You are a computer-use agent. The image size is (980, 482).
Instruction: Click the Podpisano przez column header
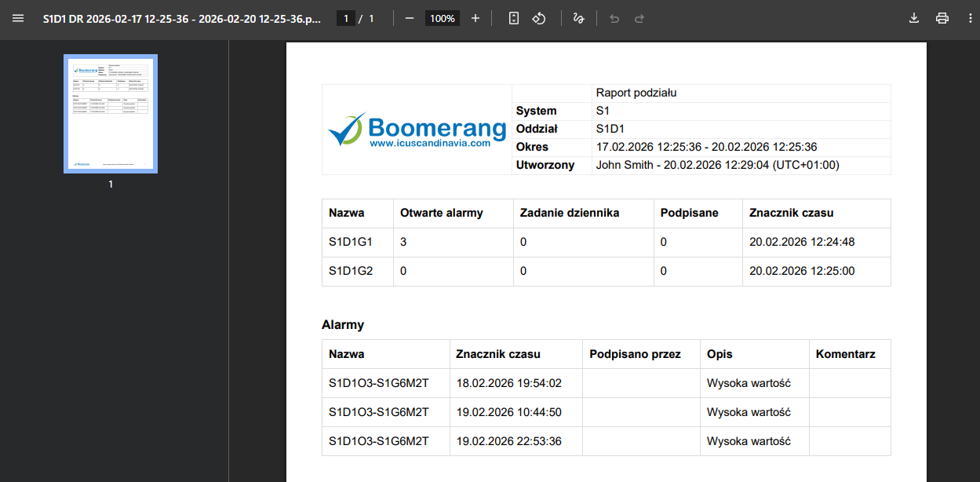pyautogui.click(x=634, y=354)
